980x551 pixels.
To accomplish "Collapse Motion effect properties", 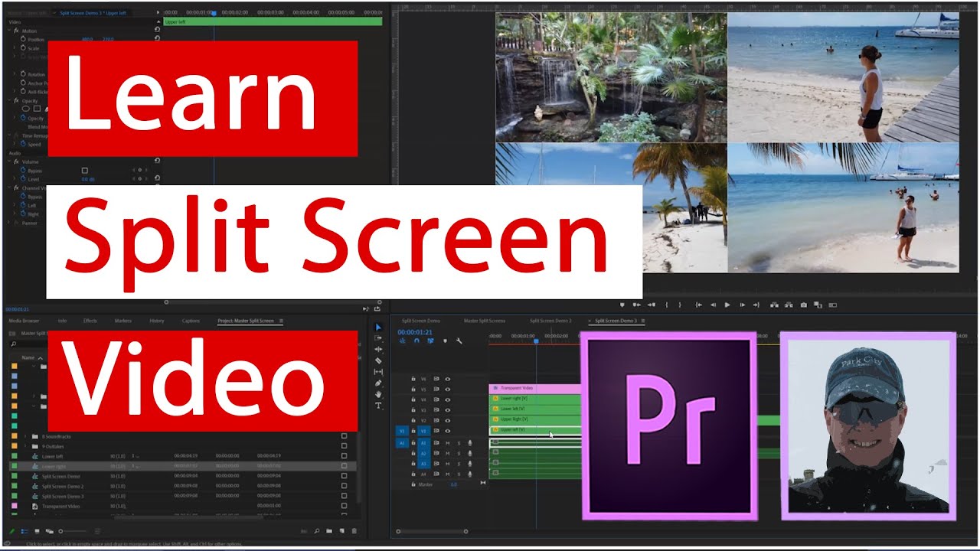I will pos(9,31).
